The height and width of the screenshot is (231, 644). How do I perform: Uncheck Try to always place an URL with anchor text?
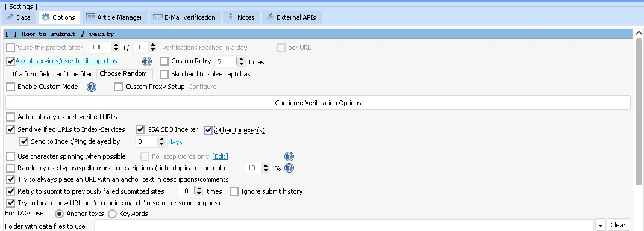pos(11,180)
